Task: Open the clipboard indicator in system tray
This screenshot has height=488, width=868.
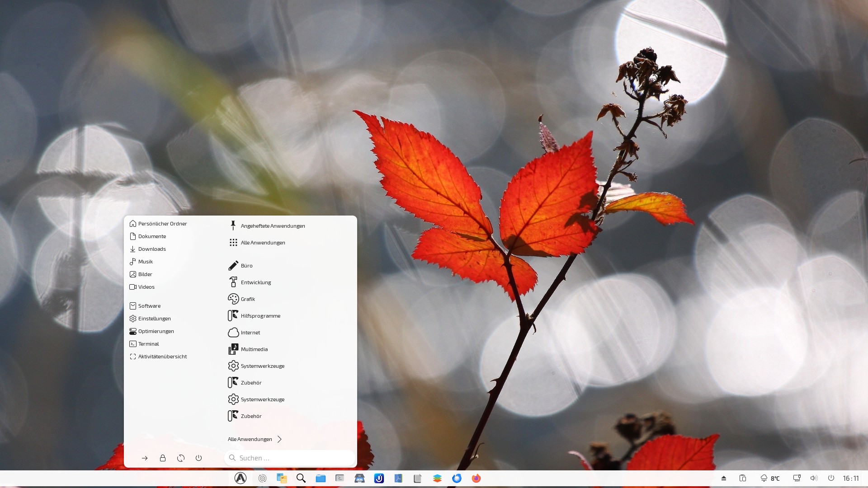Action: pos(742,478)
